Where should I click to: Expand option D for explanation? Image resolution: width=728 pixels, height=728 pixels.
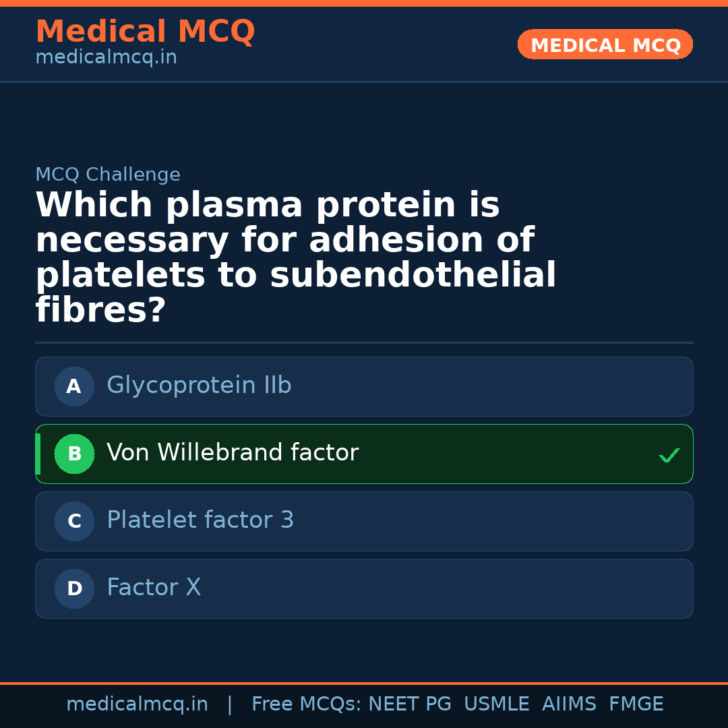click(364, 588)
